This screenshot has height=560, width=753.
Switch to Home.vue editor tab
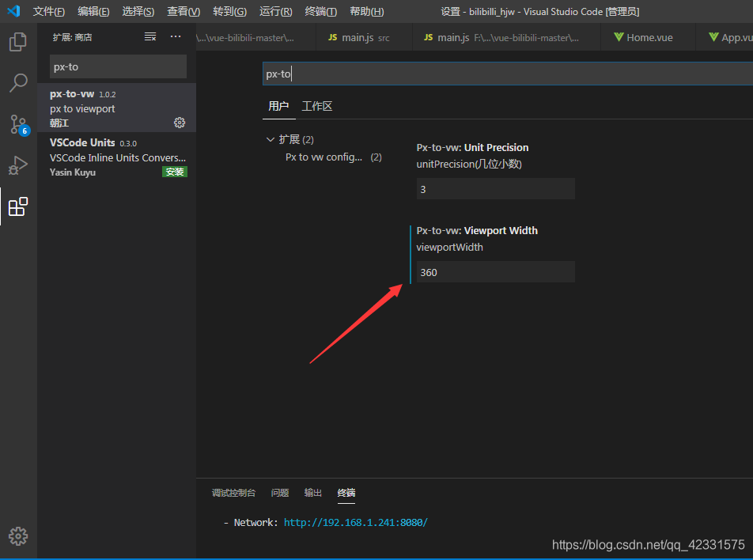pos(648,37)
